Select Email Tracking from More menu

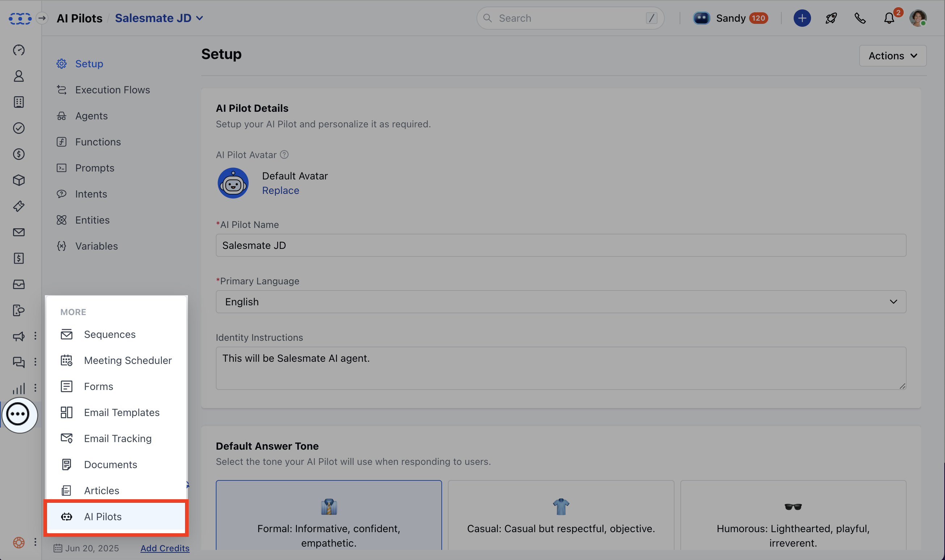click(116, 438)
